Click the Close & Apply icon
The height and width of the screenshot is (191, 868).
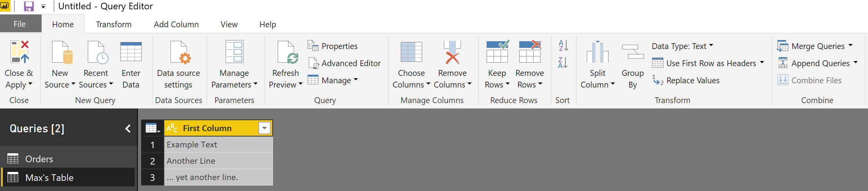pyautogui.click(x=19, y=52)
